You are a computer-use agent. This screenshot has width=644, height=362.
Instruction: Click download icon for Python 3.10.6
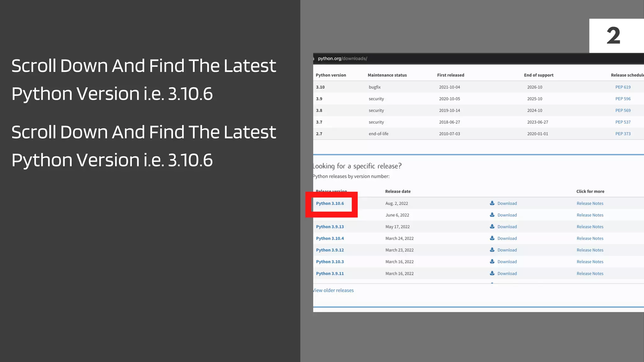click(492, 203)
